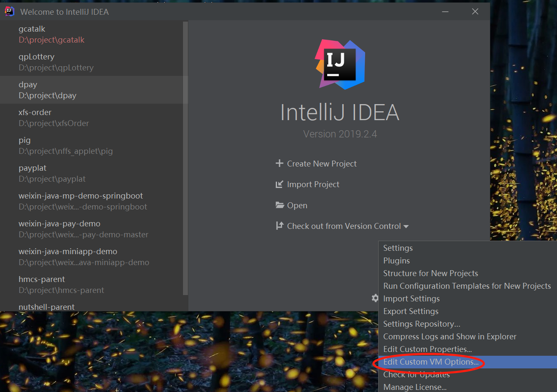This screenshot has height=392, width=557.
Task: Choose Settings from the configure menu
Action: point(468,248)
